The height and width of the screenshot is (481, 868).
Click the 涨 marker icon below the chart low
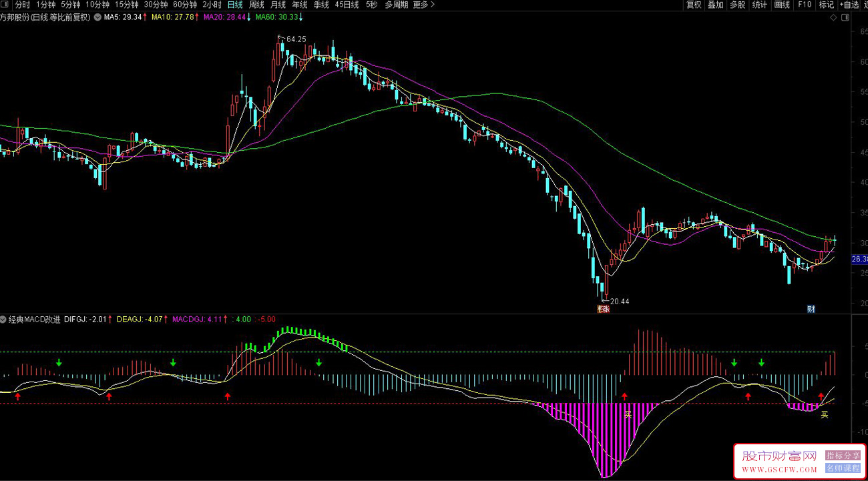[603, 309]
